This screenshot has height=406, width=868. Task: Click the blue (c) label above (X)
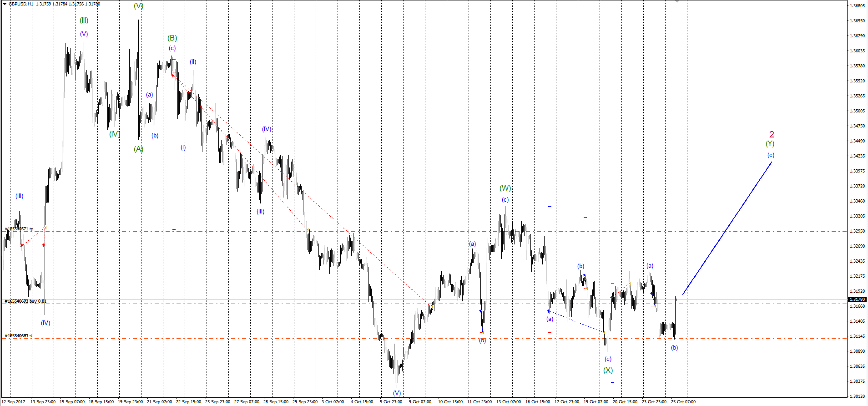[608, 359]
